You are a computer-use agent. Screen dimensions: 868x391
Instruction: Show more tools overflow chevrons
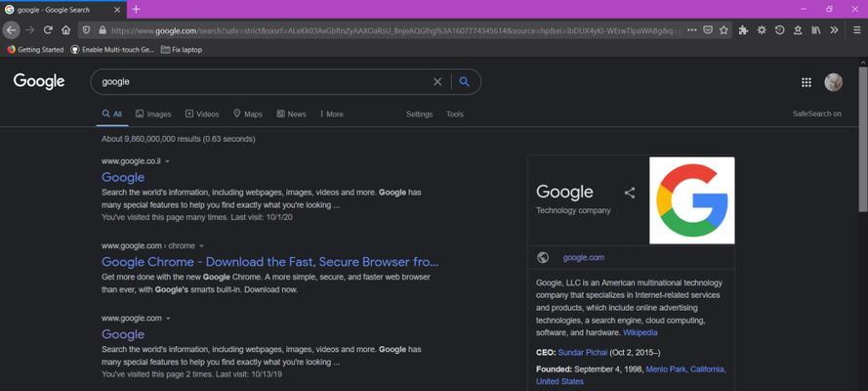tap(834, 30)
